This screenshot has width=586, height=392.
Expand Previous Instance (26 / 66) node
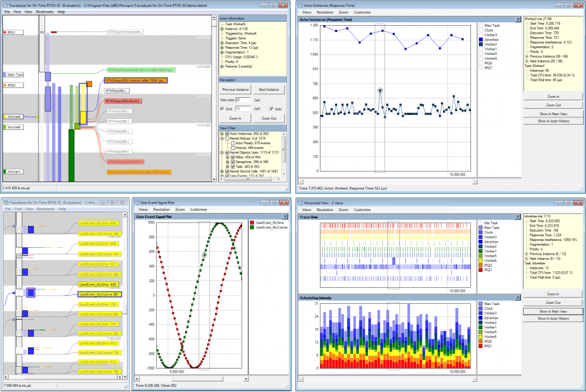tap(526, 57)
